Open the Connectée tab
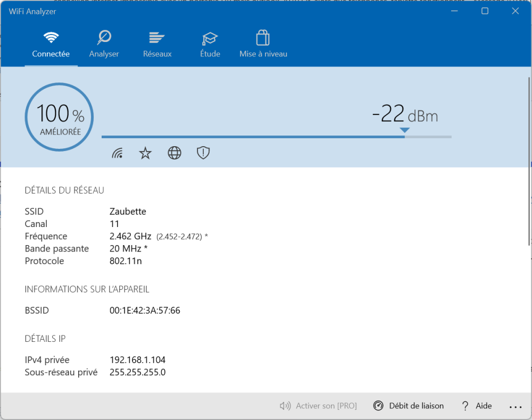This screenshot has width=532, height=420. (51, 45)
